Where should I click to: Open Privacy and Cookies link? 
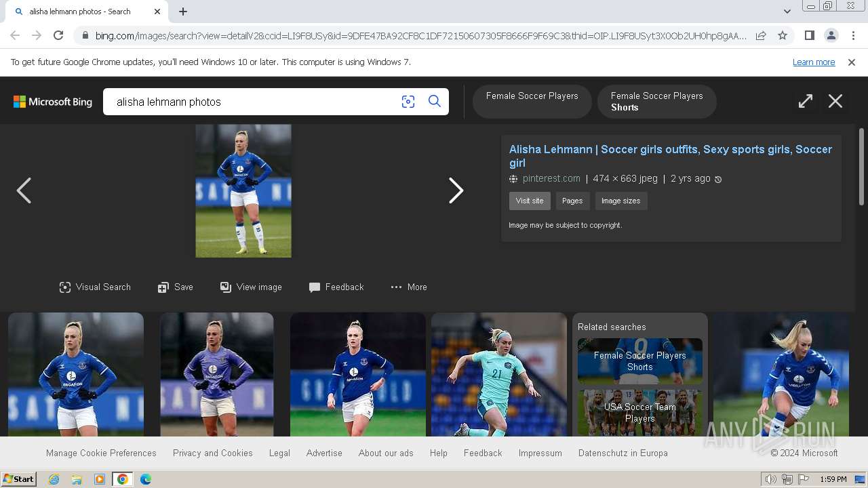click(x=213, y=453)
